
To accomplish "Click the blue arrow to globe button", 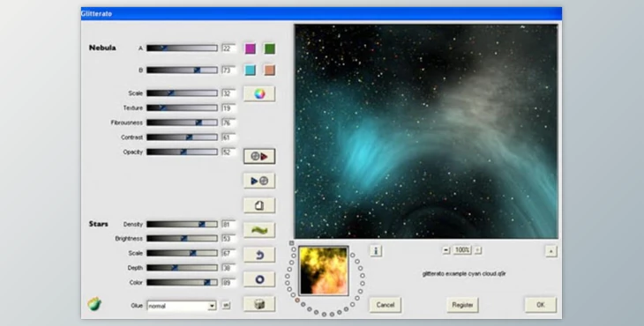I will click(x=259, y=181).
